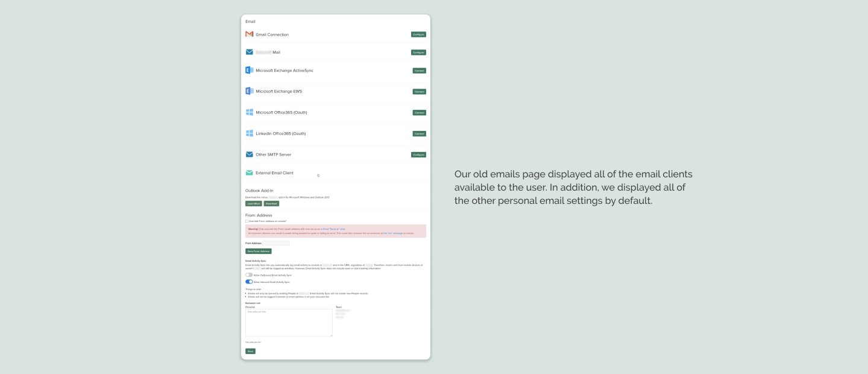Click the Personal exclusion list text area

tap(289, 322)
